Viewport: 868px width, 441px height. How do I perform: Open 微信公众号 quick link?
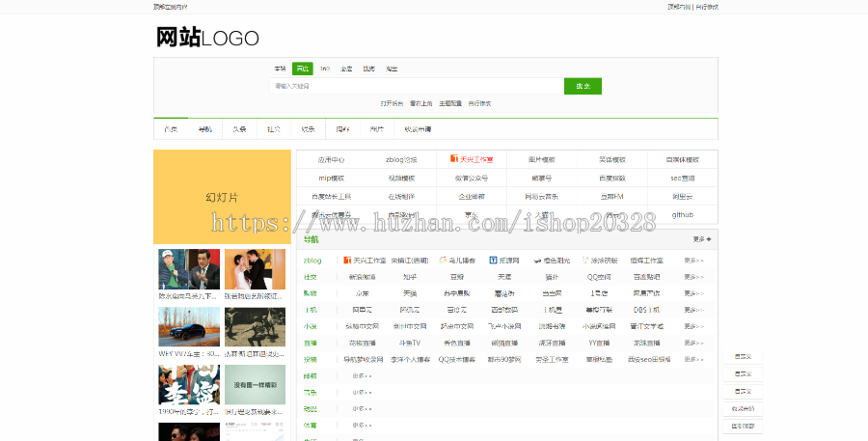[x=471, y=179]
